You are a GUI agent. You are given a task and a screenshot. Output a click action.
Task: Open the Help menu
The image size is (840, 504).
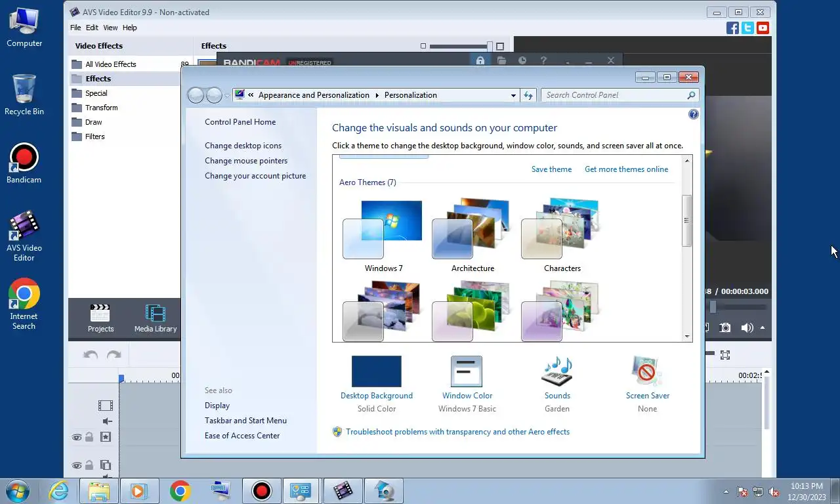pyautogui.click(x=130, y=28)
